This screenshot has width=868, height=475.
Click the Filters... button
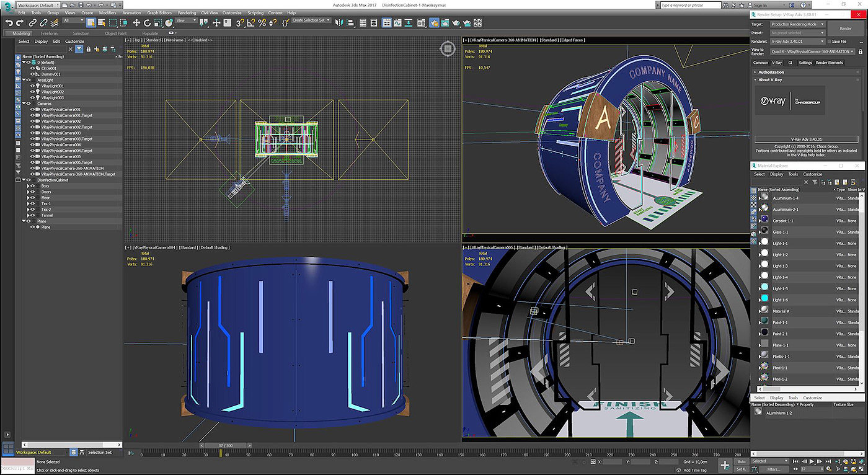tap(773, 469)
